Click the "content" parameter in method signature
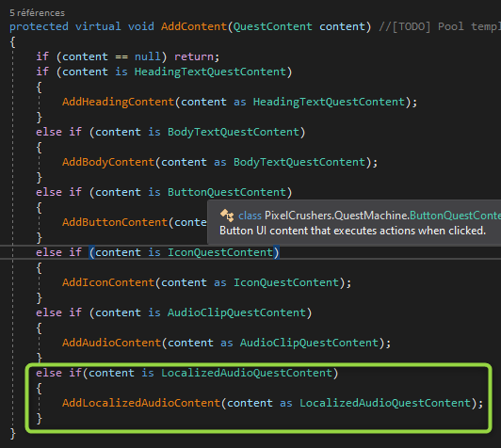The height and width of the screenshot is (448, 501). click(x=342, y=26)
